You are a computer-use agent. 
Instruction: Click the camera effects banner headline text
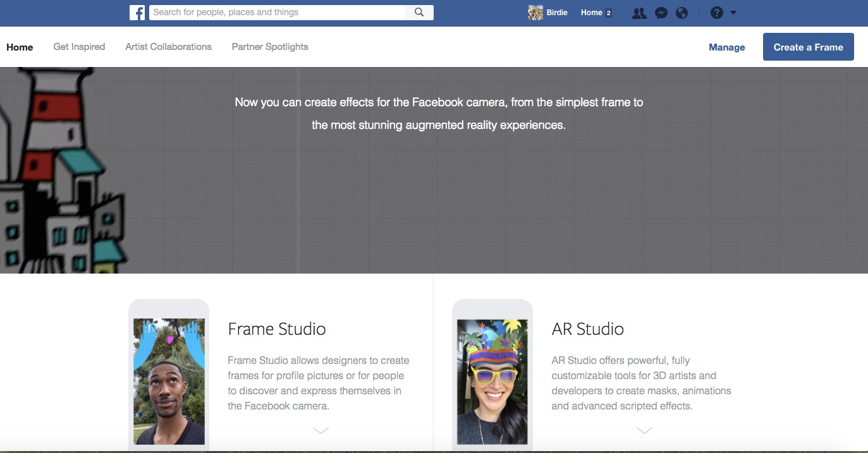point(439,114)
